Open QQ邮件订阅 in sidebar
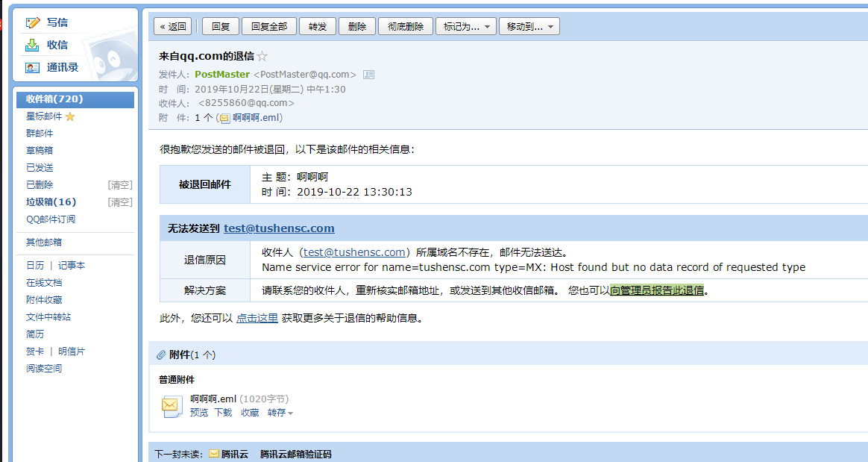This screenshot has width=868, height=462. click(x=51, y=219)
